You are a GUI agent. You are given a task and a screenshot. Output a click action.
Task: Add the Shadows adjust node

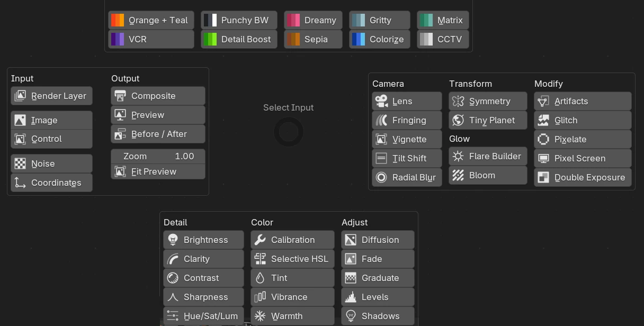pos(378,316)
